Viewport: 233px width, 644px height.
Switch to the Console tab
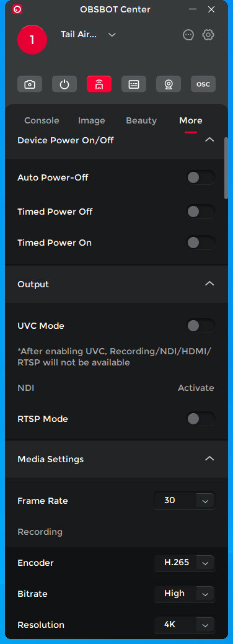(x=42, y=120)
